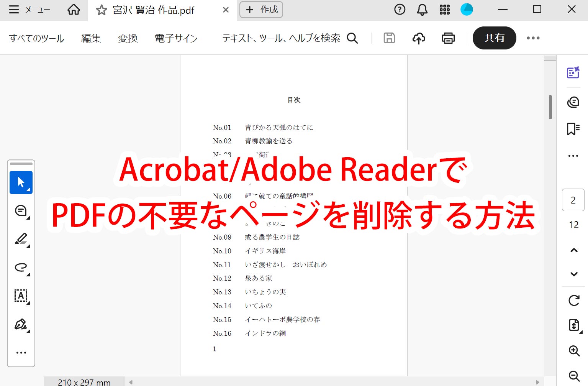The width and height of the screenshot is (588, 386).
Task: Open the Fill & Sign pen tool
Action: [21, 324]
